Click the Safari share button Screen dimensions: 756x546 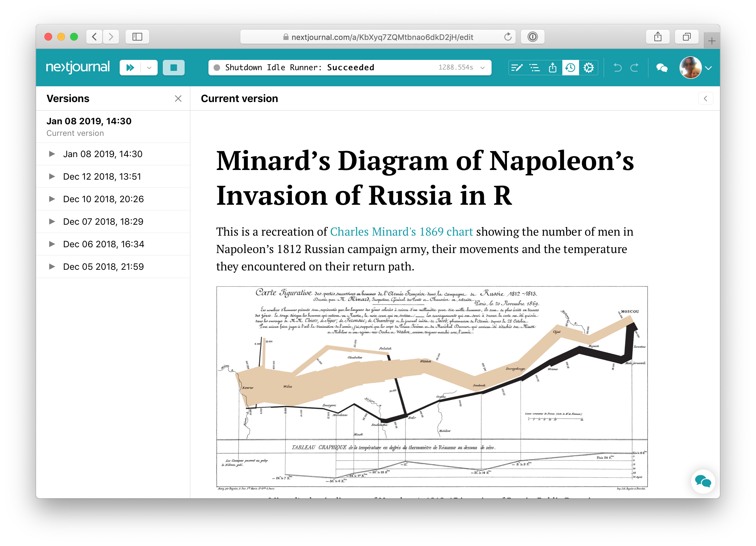(658, 37)
